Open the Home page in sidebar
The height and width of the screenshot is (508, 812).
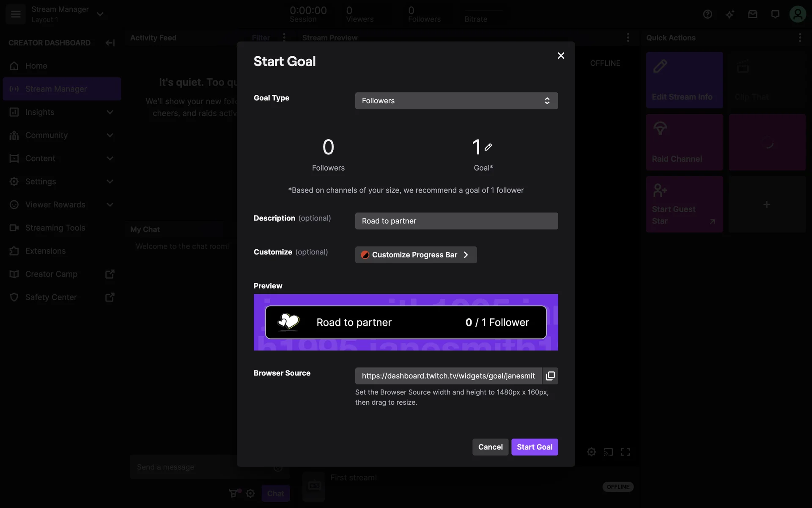point(36,66)
